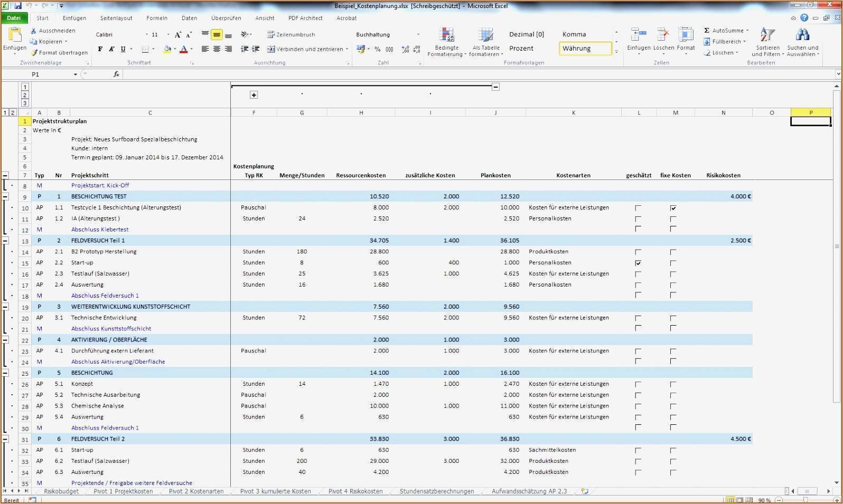Open Sortieren und Filtern icon
The height and width of the screenshot is (504, 843).
pyautogui.click(x=767, y=35)
